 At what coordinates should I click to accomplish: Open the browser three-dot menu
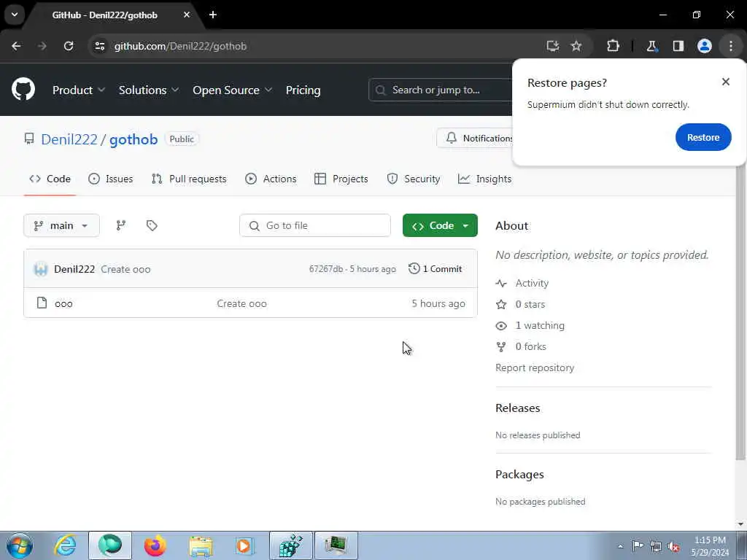[731, 46]
